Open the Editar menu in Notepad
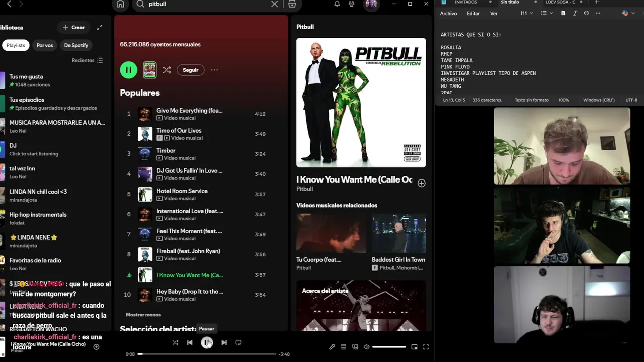This screenshot has width=644, height=362. point(473,14)
